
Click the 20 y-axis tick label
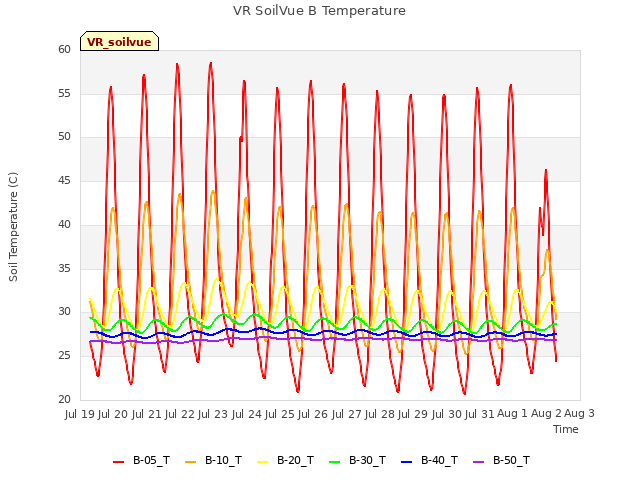(x=64, y=399)
